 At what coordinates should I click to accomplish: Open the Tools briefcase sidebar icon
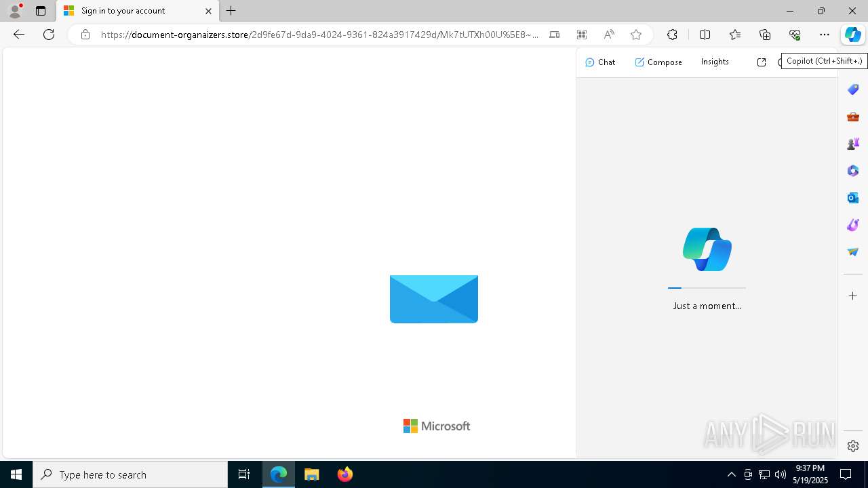pyautogui.click(x=853, y=117)
